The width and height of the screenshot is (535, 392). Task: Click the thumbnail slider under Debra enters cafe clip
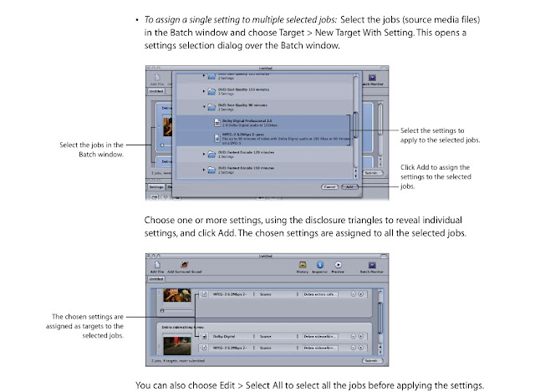[x=176, y=310]
